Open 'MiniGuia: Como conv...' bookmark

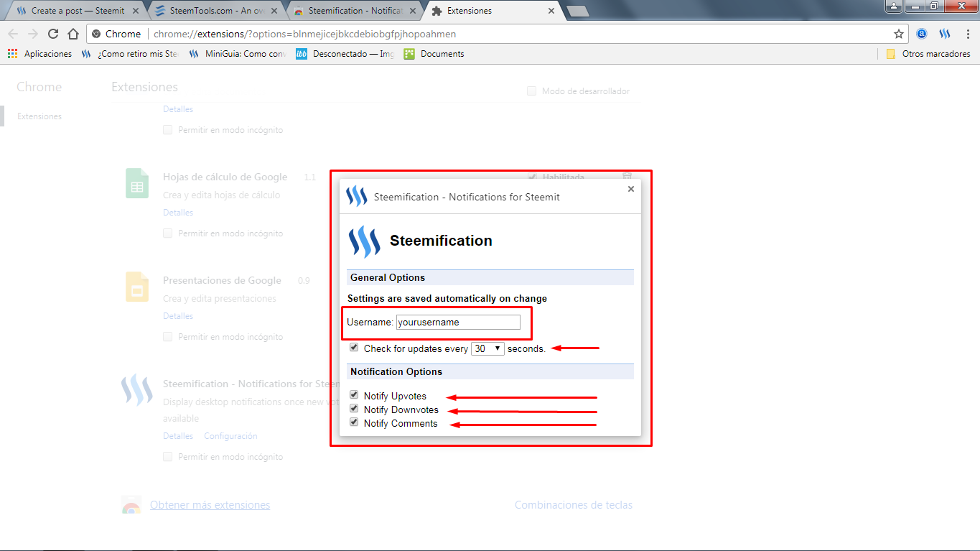(238, 54)
